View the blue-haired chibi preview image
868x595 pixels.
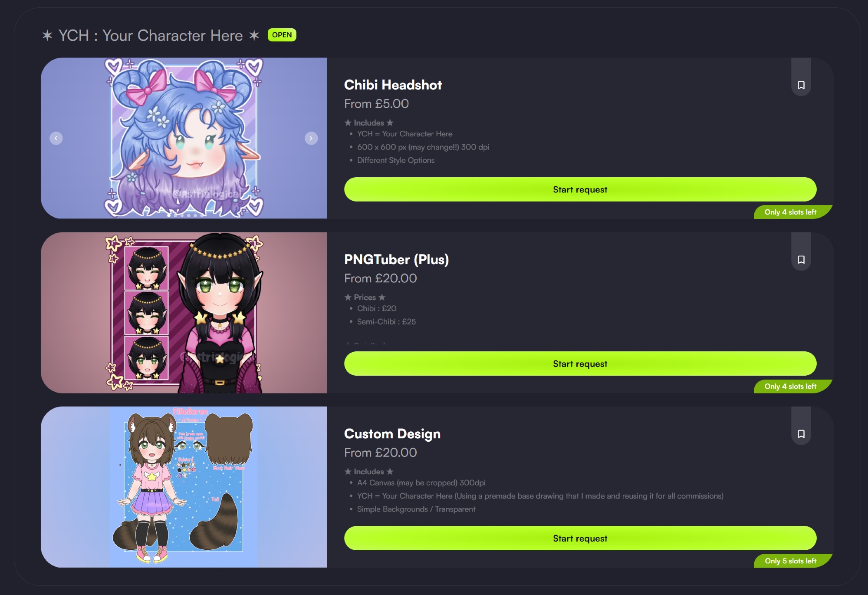click(x=184, y=138)
